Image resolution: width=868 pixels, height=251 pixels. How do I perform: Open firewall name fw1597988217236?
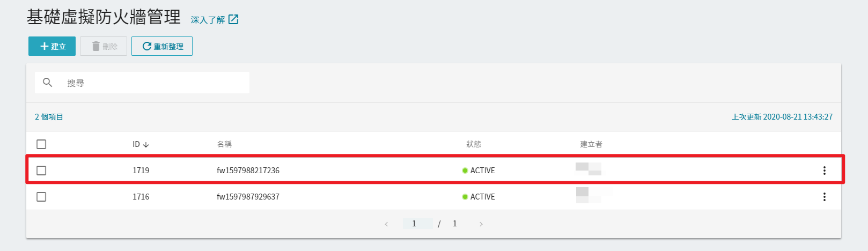click(248, 171)
